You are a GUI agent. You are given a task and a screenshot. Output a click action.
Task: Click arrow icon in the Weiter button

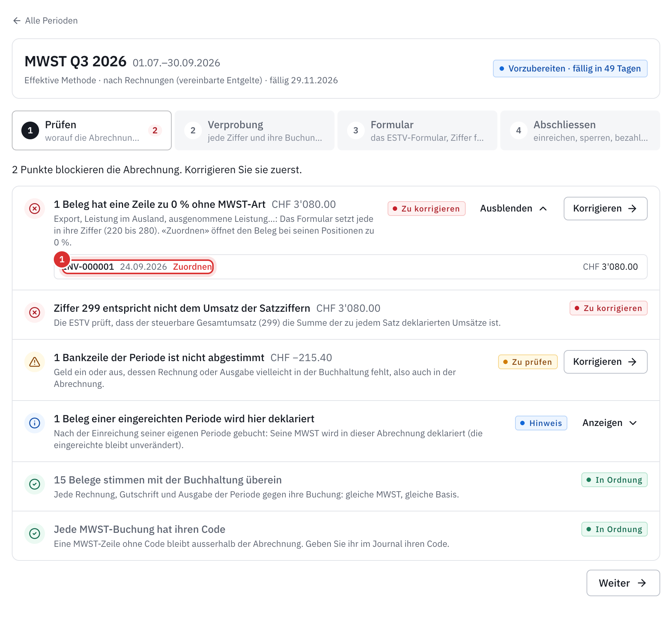click(642, 583)
